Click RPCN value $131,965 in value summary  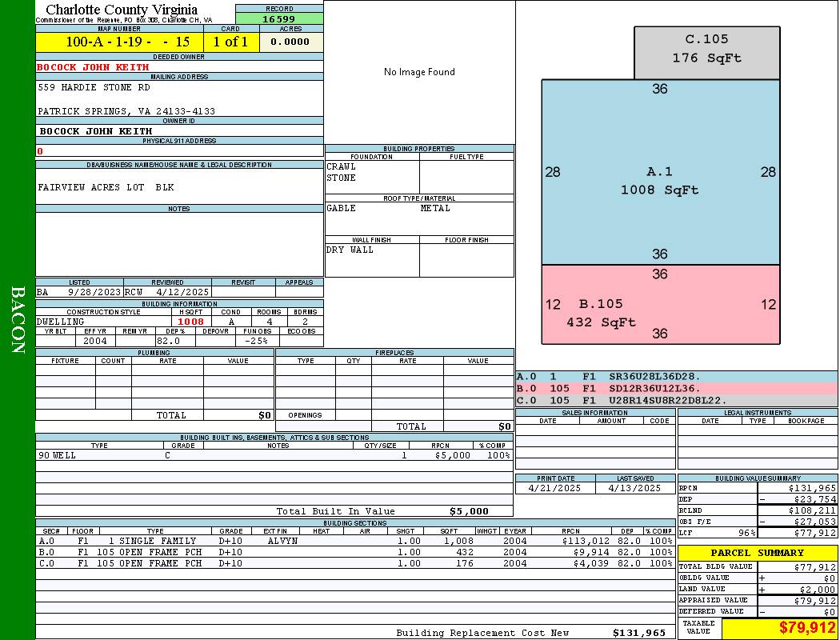click(x=812, y=488)
